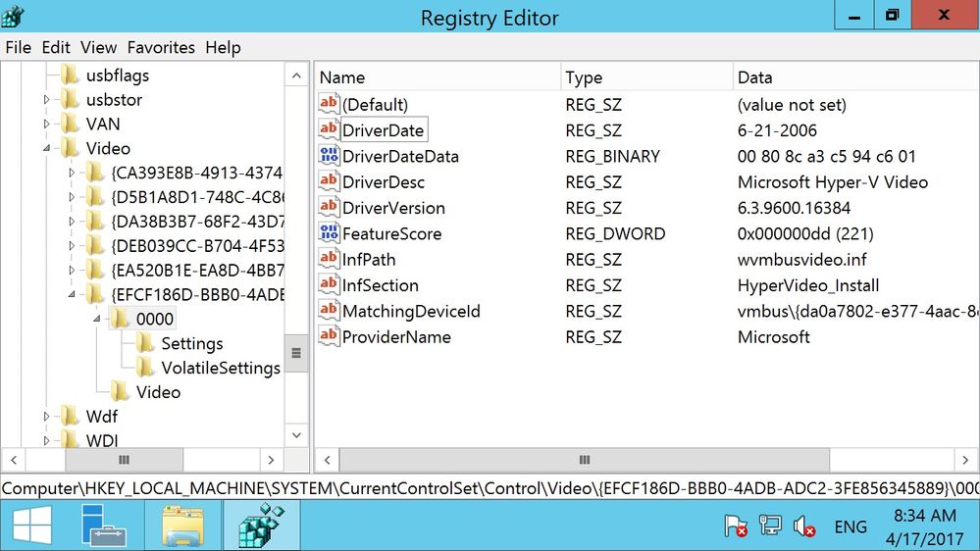This screenshot has height=551, width=980.
Task: Click the 'Microsoft Hyper-V Video' data cell
Action: point(833,181)
